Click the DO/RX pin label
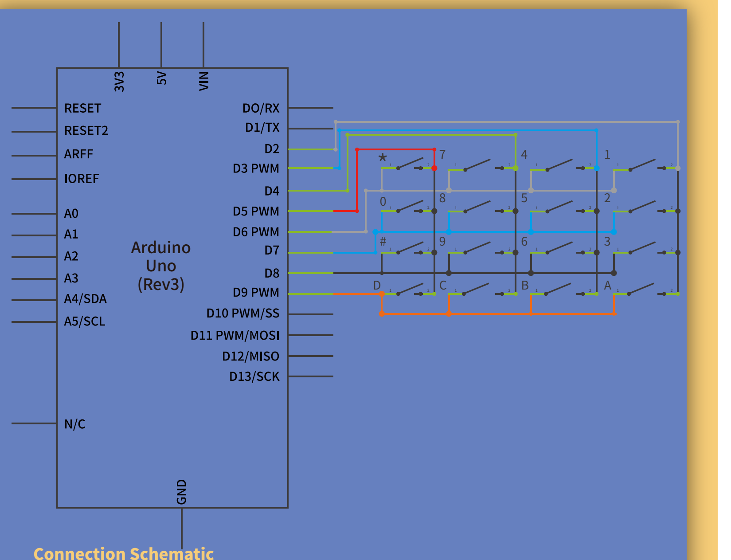The image size is (731, 560). tap(261, 108)
